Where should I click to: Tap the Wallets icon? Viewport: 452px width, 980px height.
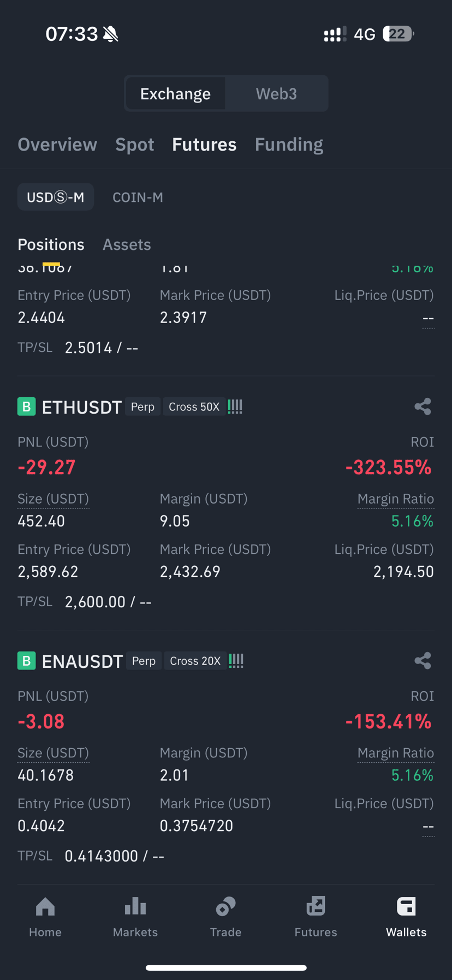[406, 907]
